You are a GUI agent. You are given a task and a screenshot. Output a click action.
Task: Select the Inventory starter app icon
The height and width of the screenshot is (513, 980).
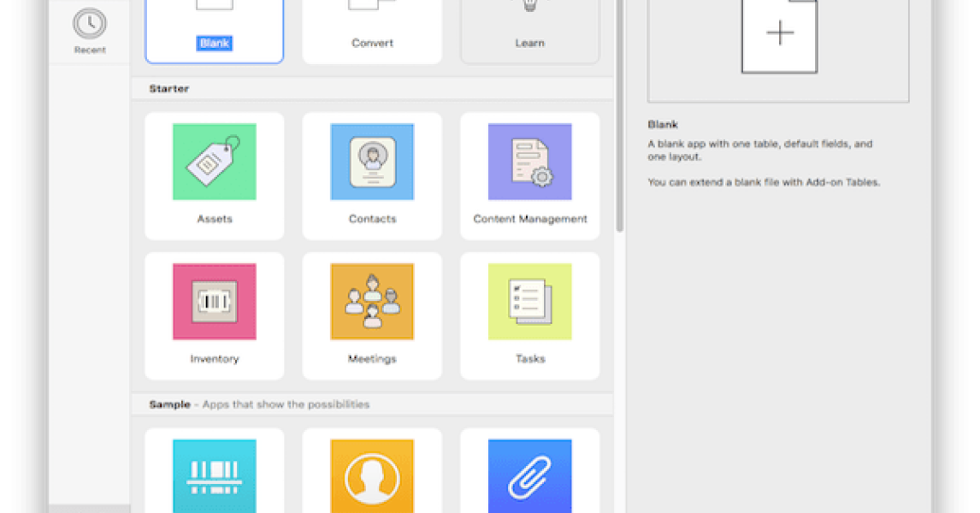point(215,302)
